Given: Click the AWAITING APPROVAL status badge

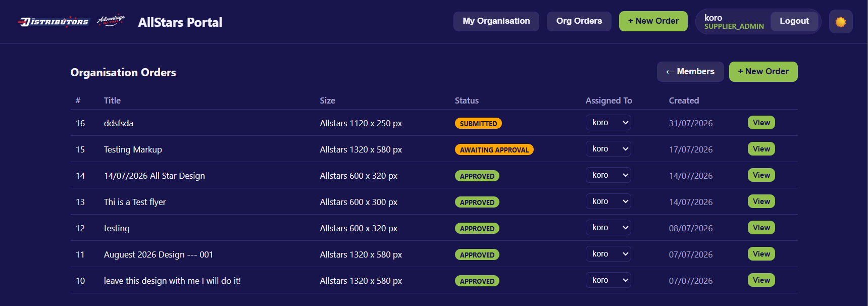Looking at the screenshot, I should coord(494,150).
